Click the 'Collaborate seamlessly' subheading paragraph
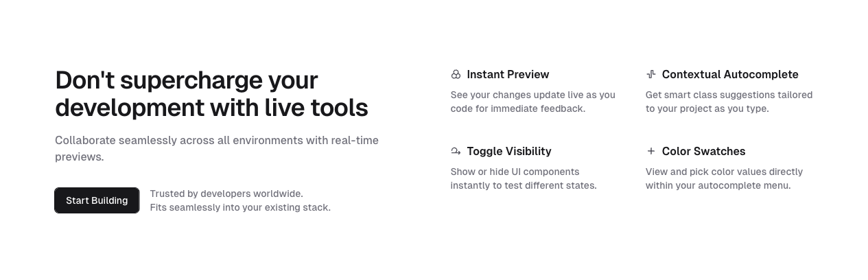Screen dimensions: 868x280 pos(217,148)
